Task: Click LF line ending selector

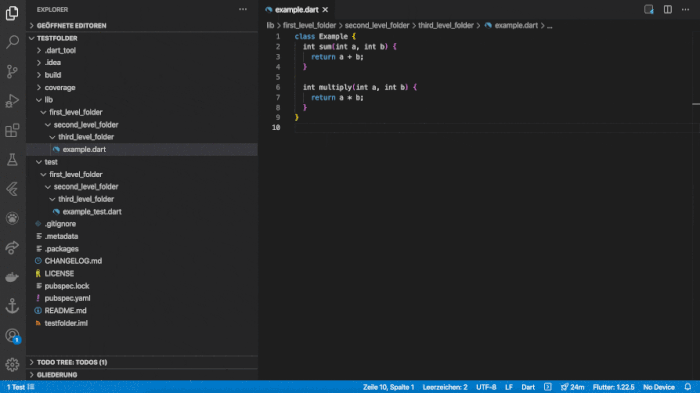Action: (509, 387)
